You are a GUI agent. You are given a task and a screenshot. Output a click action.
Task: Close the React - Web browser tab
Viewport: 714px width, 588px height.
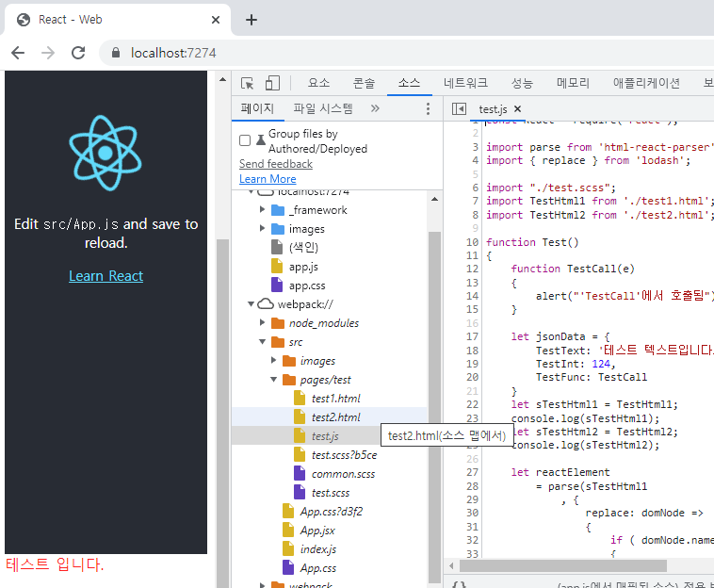216,20
